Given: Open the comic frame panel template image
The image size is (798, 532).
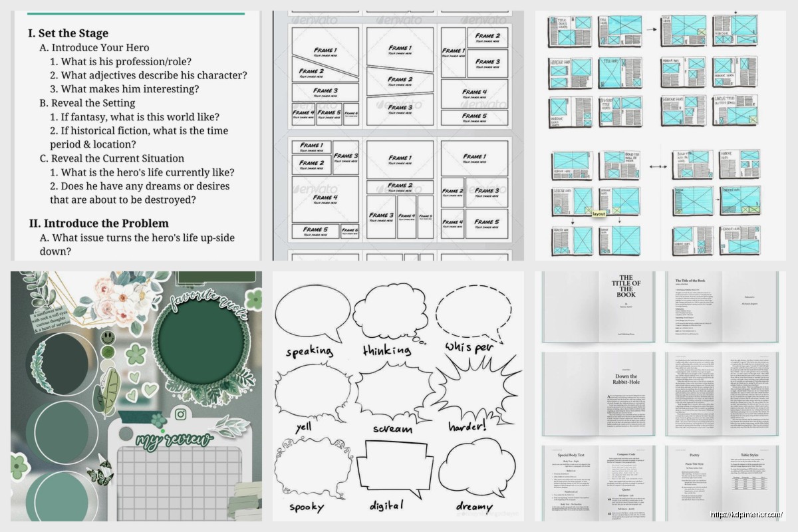Looking at the screenshot, I should (400, 133).
